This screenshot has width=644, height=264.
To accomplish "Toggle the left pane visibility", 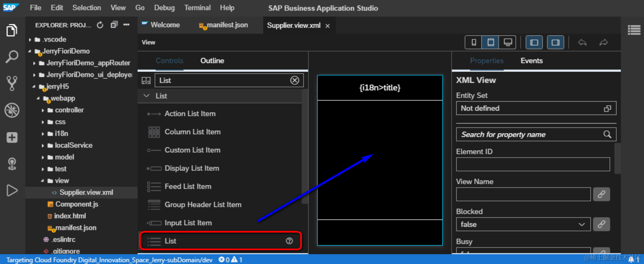I will [534, 42].
